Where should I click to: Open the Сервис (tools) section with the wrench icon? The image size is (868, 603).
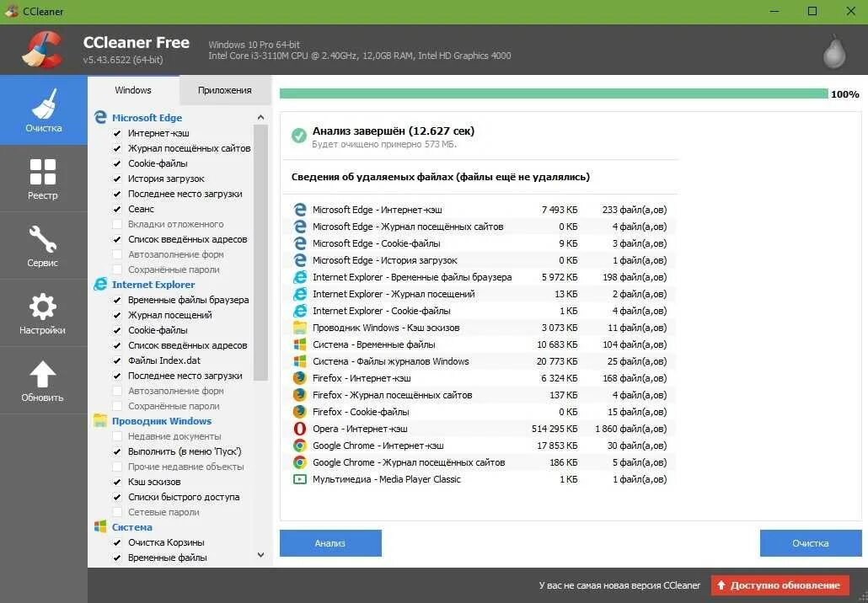(43, 246)
